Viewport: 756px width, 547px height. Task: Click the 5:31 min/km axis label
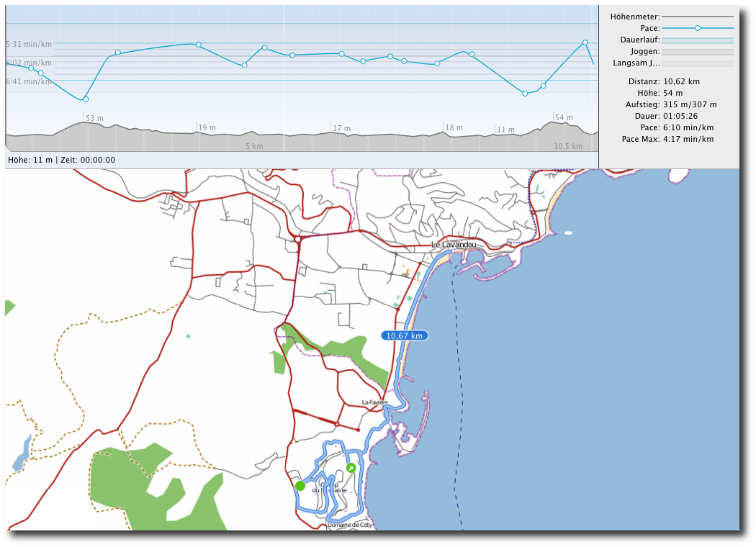[29, 44]
